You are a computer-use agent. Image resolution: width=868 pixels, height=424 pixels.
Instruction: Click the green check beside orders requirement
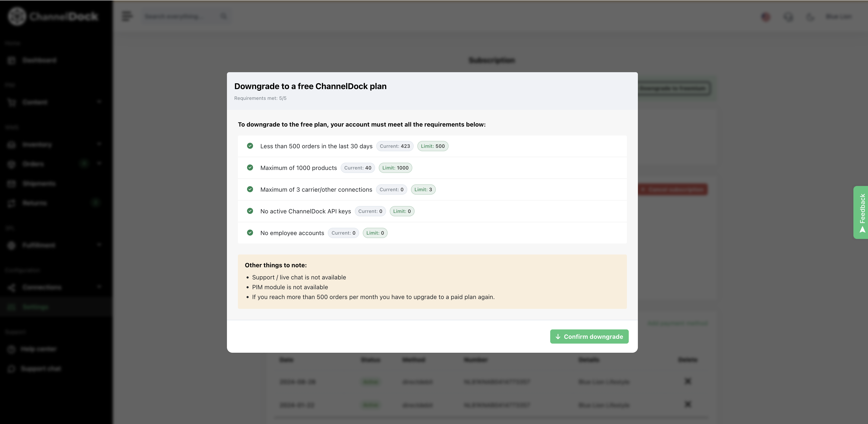(x=250, y=146)
